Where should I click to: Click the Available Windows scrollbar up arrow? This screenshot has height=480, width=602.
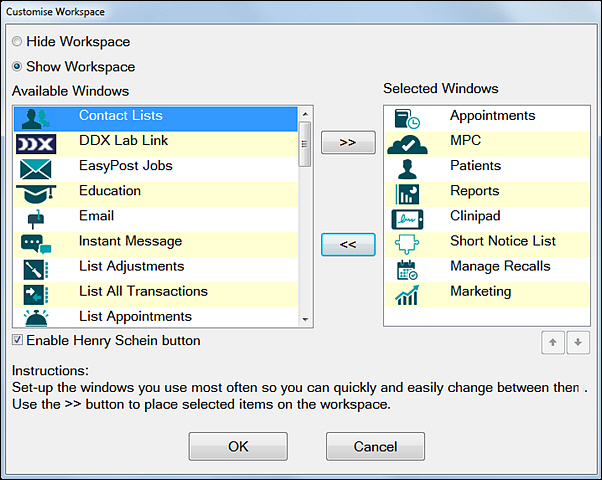tap(305, 114)
